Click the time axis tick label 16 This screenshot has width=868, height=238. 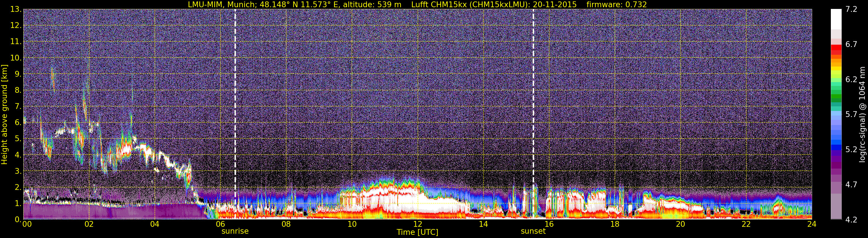[x=549, y=224]
